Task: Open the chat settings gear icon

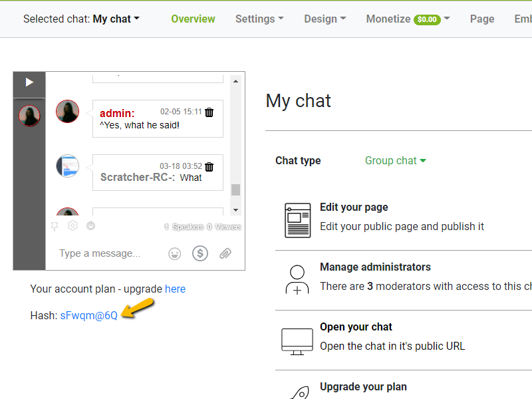Action: click(x=72, y=226)
